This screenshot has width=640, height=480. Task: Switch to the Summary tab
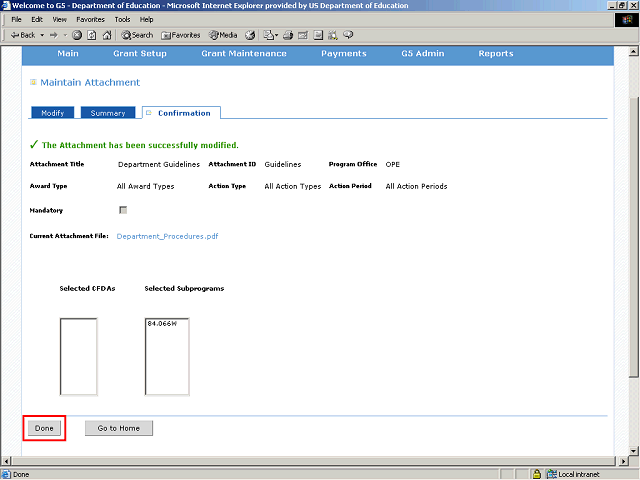[x=108, y=113]
